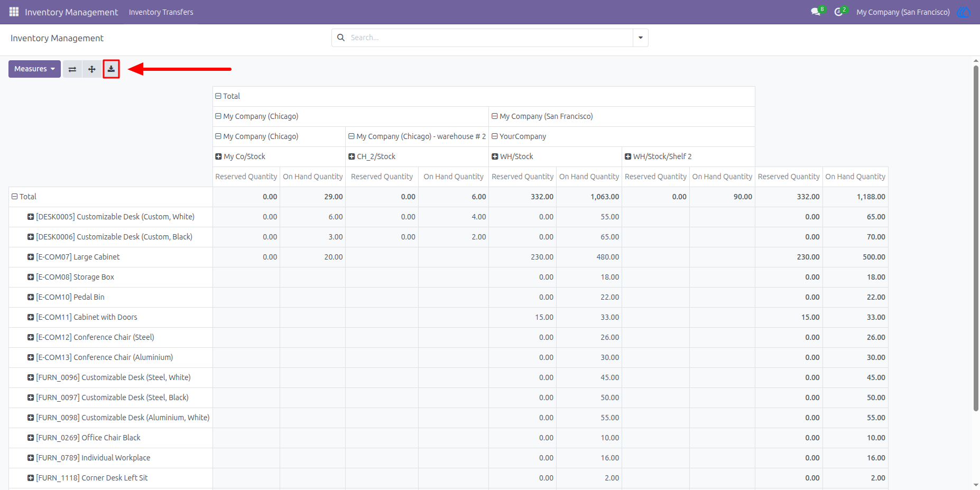Open the activities clock icon with badge 2
Image resolution: width=980 pixels, height=490 pixels.
[838, 12]
